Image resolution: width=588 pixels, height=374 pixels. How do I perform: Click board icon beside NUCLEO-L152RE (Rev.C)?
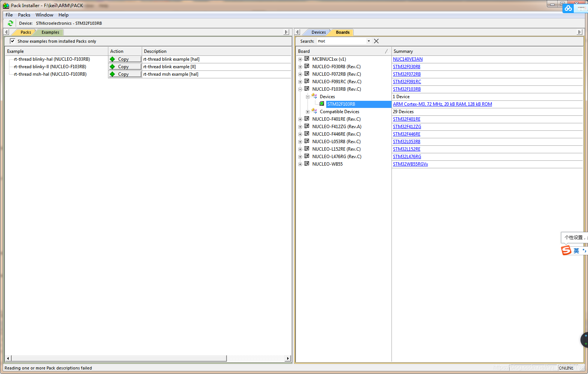307,149
